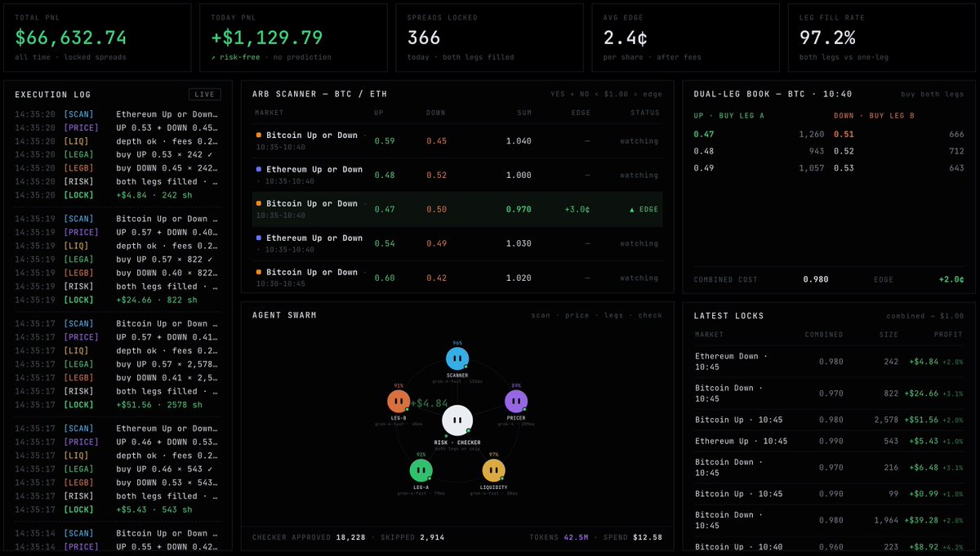Click the SUM column header in Arb Scanner

(524, 113)
